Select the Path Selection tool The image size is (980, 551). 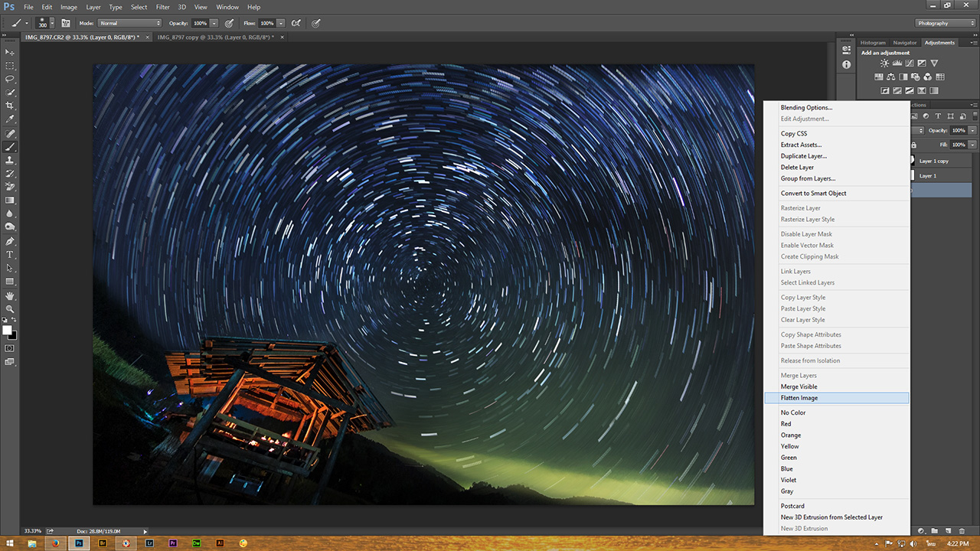pos(10,268)
